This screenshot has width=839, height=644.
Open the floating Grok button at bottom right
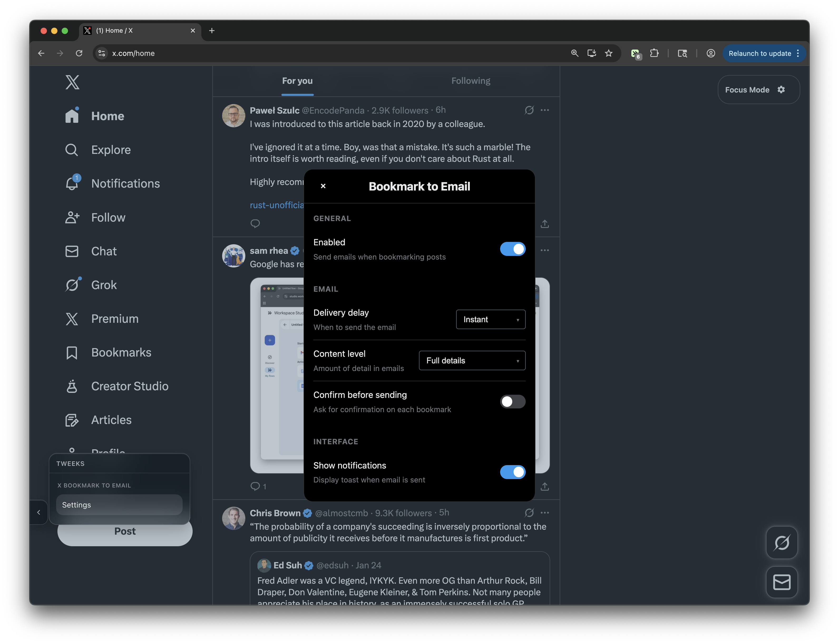(782, 542)
